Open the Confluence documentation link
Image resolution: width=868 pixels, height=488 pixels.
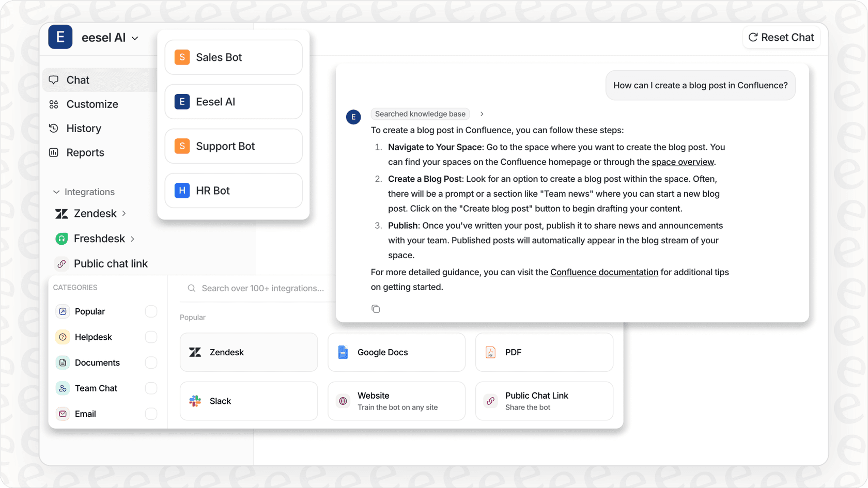coord(604,272)
